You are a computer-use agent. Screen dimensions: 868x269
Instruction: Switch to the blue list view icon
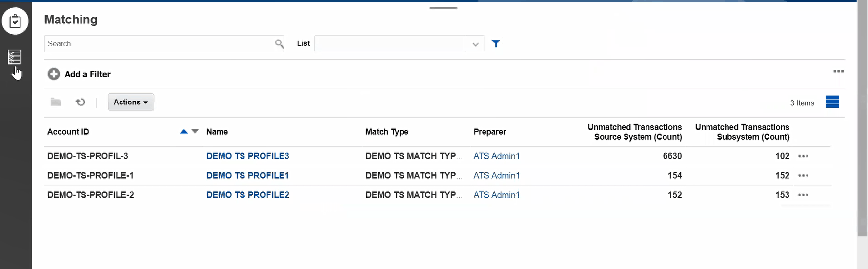point(832,102)
